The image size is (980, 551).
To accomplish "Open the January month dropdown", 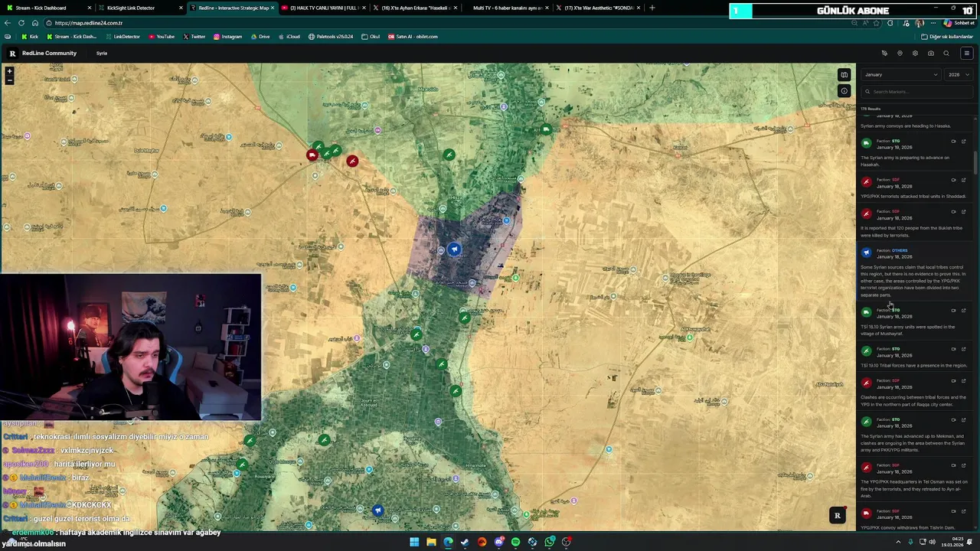I will 901,75.
